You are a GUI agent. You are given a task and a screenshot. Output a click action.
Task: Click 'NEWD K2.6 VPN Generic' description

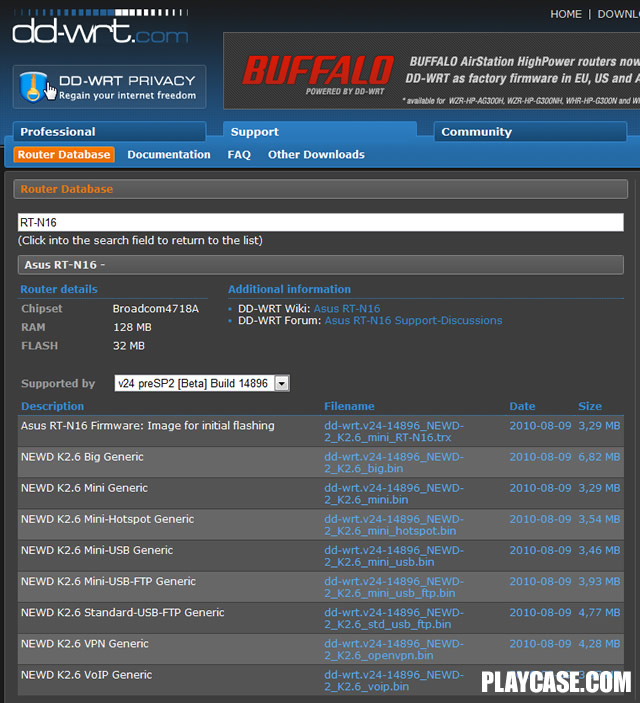pos(85,644)
